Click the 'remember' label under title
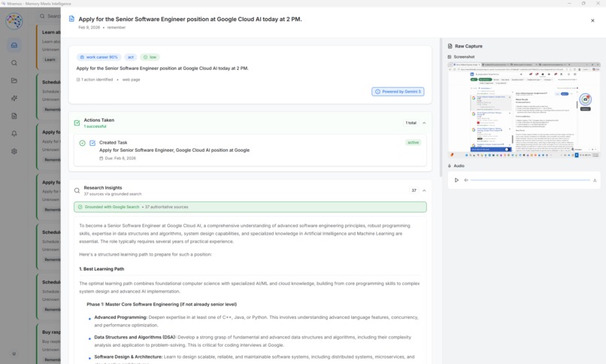The width and height of the screenshot is (606, 364). point(117,27)
